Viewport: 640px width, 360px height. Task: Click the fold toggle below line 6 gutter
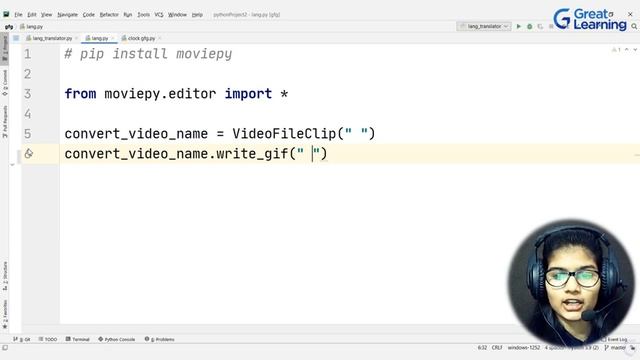click(x=12, y=165)
